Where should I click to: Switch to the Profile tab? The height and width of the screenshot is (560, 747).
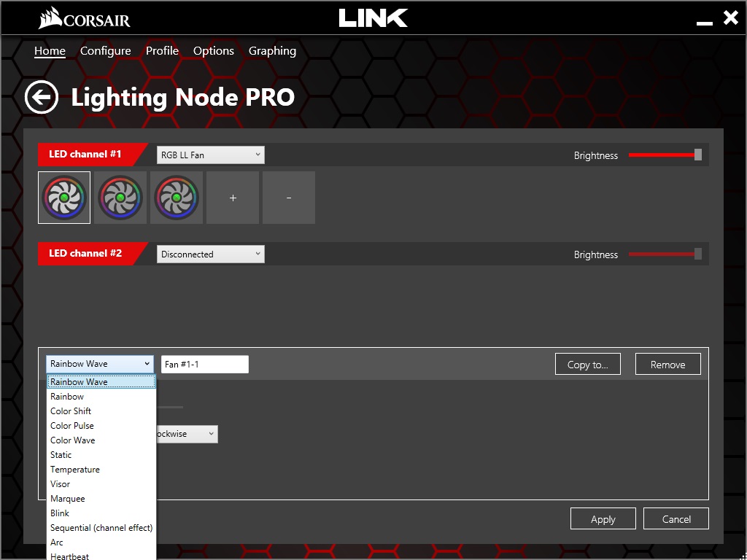(163, 51)
